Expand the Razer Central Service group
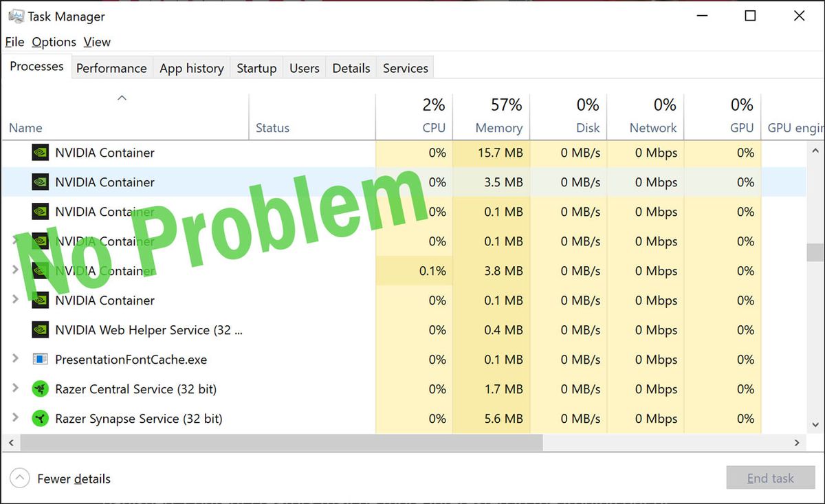Screen dimensions: 825x504 [15, 388]
